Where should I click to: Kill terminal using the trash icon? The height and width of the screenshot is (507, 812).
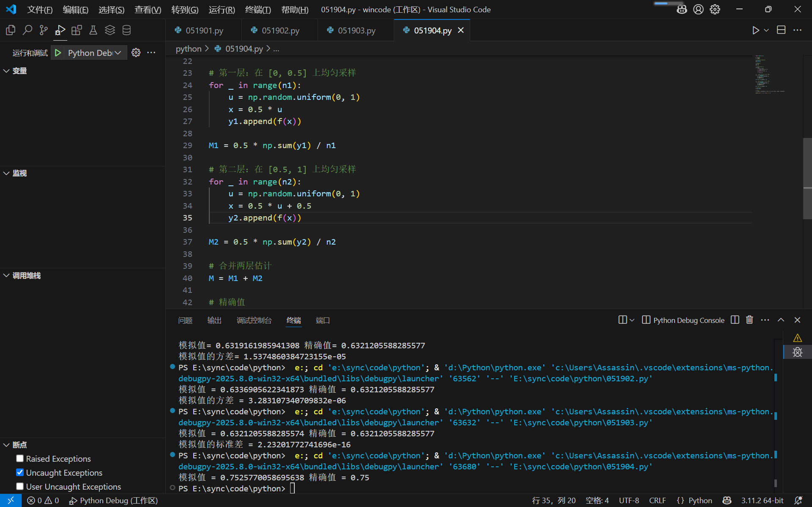click(749, 320)
